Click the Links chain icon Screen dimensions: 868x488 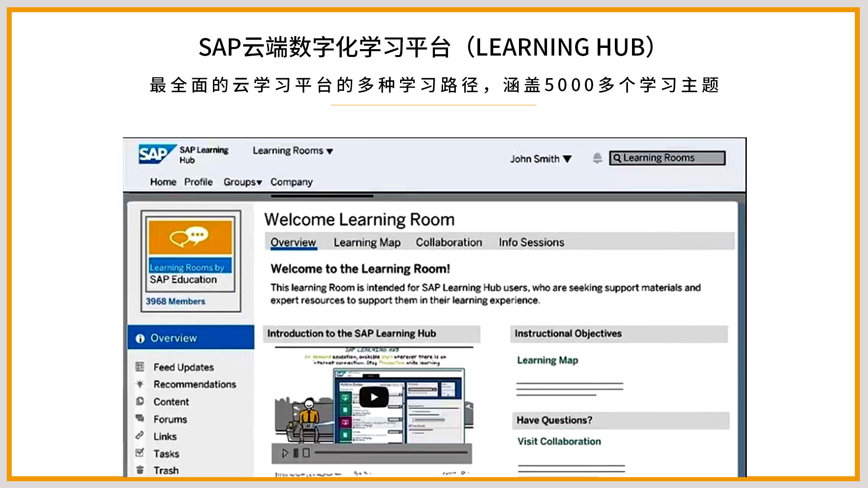coord(140,436)
